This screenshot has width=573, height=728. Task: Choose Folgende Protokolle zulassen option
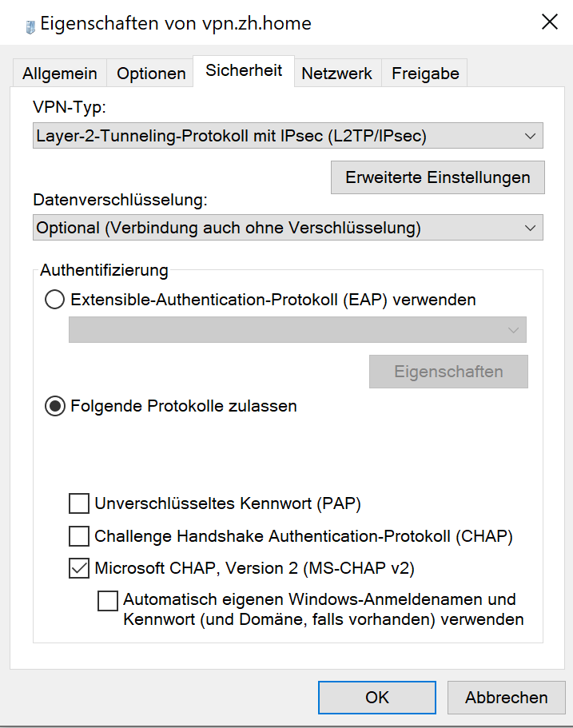click(55, 406)
